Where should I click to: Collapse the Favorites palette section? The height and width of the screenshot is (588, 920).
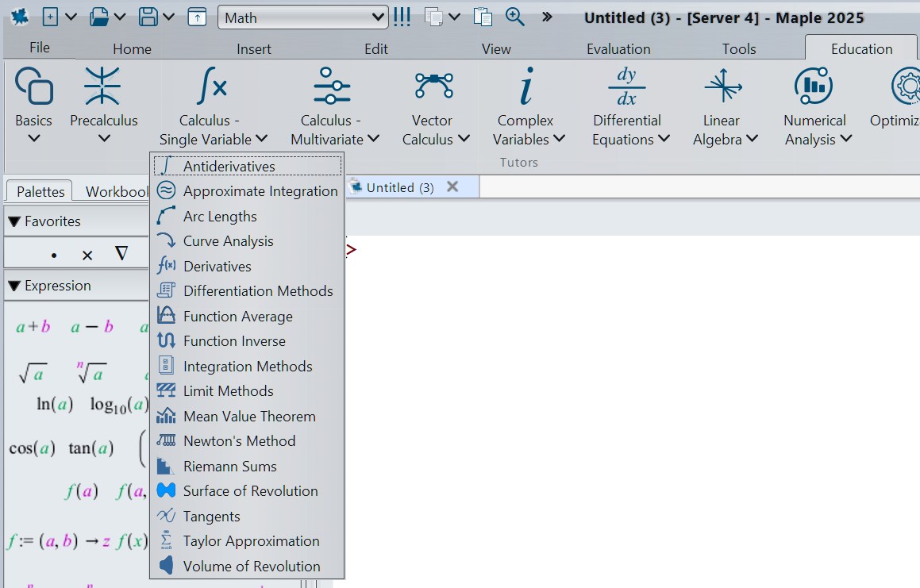(14, 221)
